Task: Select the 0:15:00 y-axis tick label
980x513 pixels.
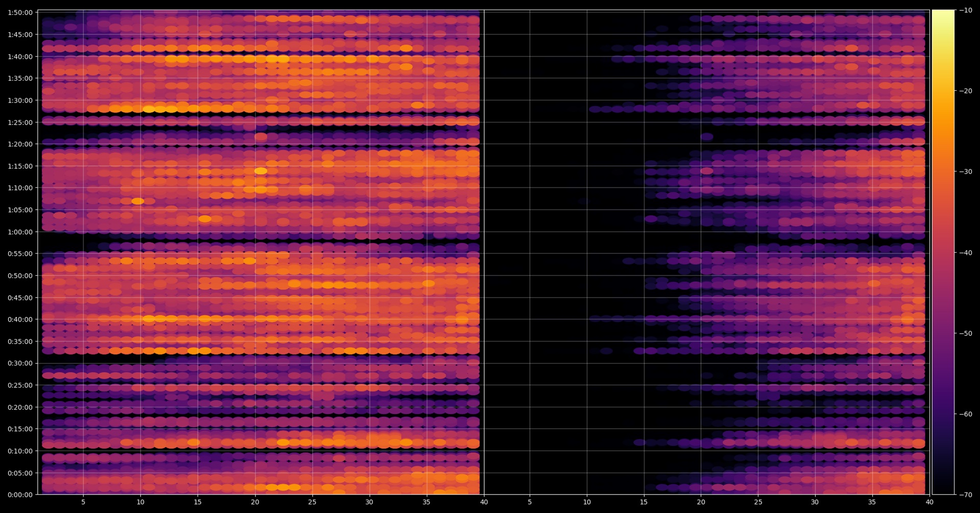Action: point(20,429)
